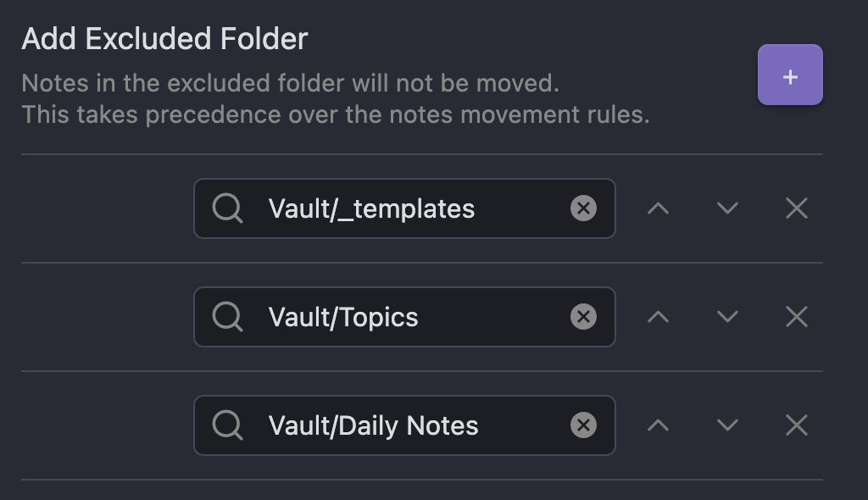Click inside the Vault/Daily Notes input field

pos(404,425)
